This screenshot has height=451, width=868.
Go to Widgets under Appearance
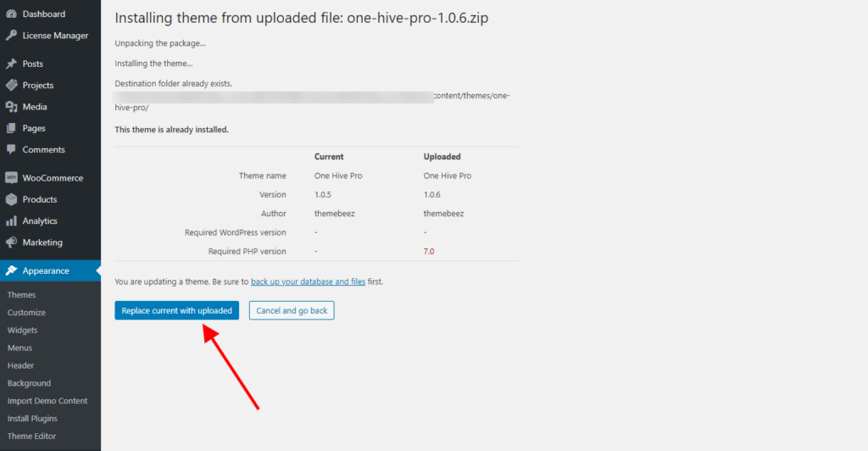pos(23,331)
